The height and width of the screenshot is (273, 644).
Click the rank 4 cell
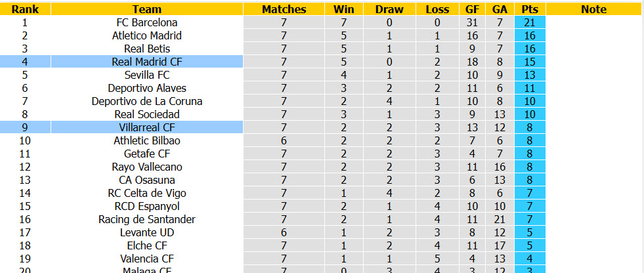coord(25,62)
